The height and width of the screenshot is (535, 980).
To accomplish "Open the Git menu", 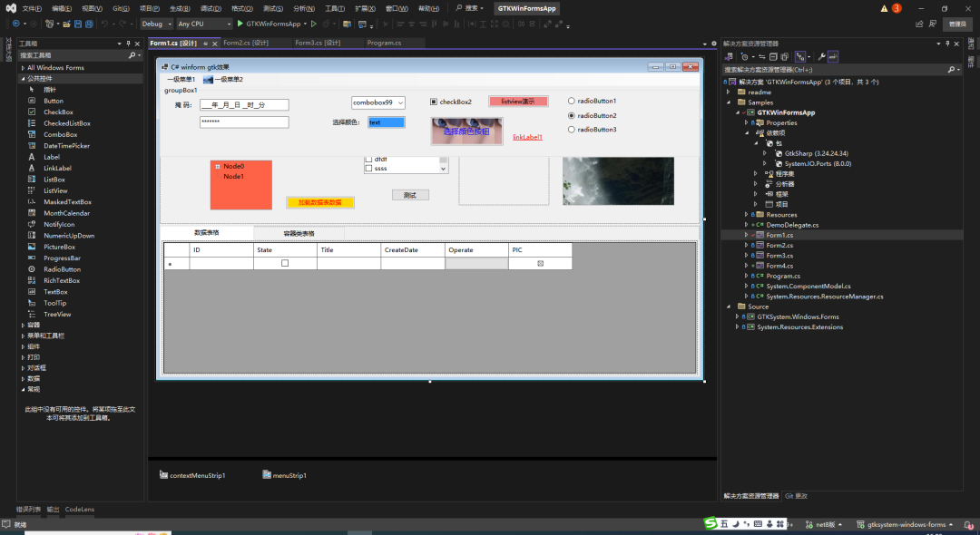I will [x=121, y=8].
